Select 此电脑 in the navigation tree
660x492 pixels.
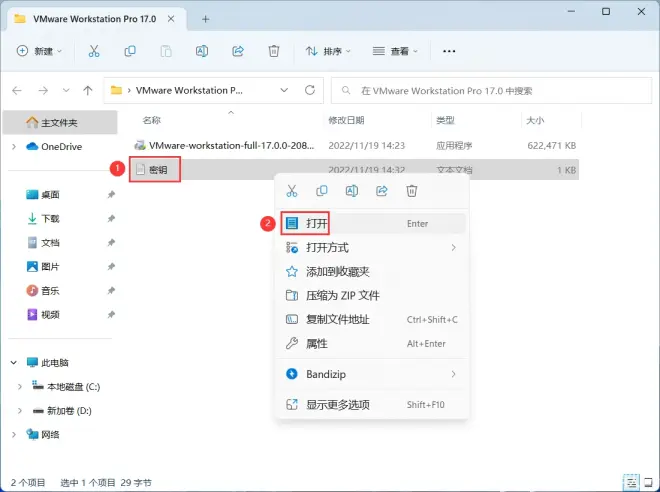[48, 362]
